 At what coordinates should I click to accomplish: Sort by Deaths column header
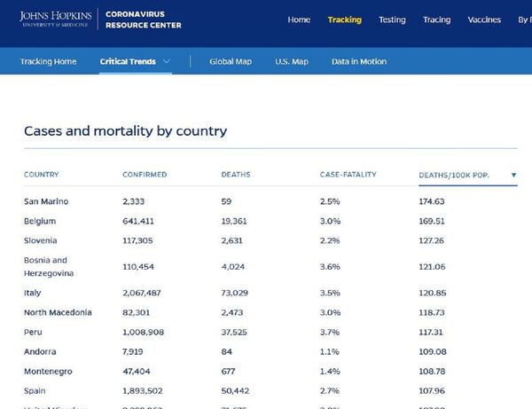[x=235, y=175]
